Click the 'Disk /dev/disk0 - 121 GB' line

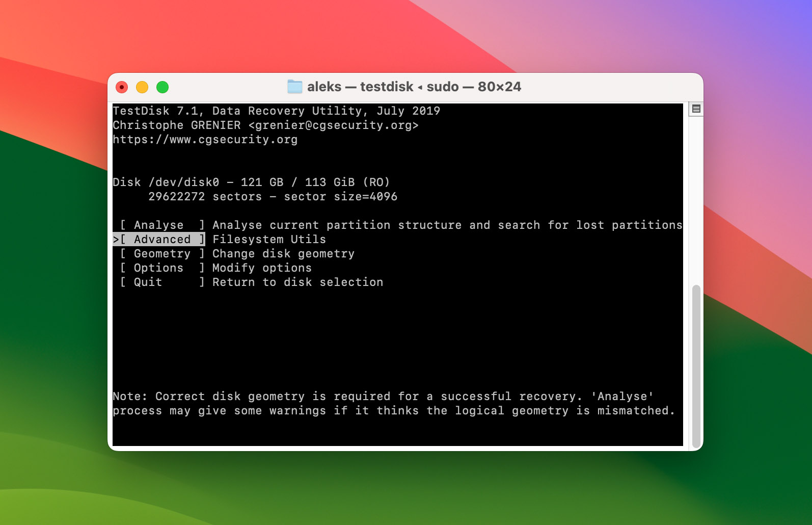[251, 182]
